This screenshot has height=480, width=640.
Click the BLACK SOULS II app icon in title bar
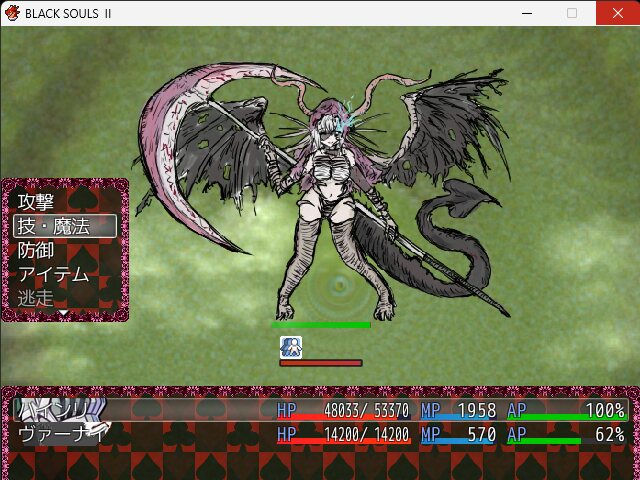pos(12,13)
